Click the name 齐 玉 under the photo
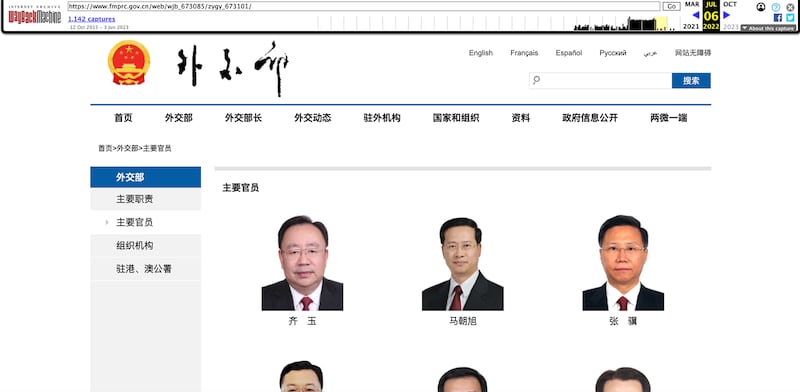The image size is (800, 392). [303, 322]
